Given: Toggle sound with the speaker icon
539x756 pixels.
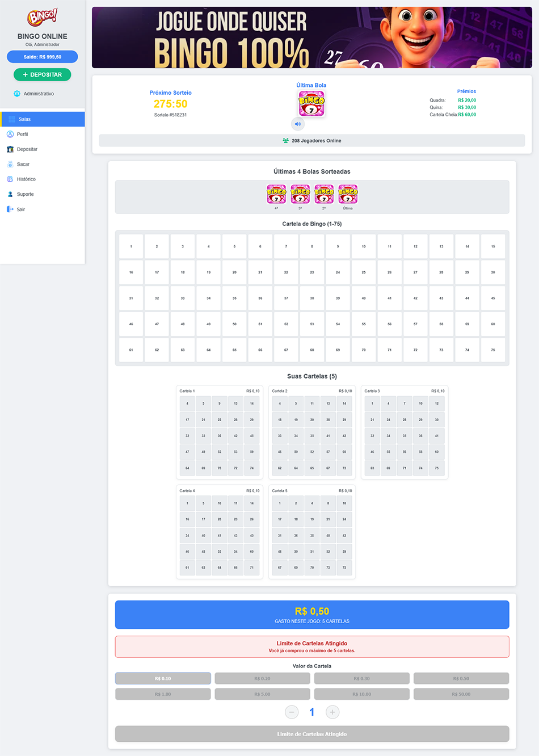Looking at the screenshot, I should (x=298, y=124).
